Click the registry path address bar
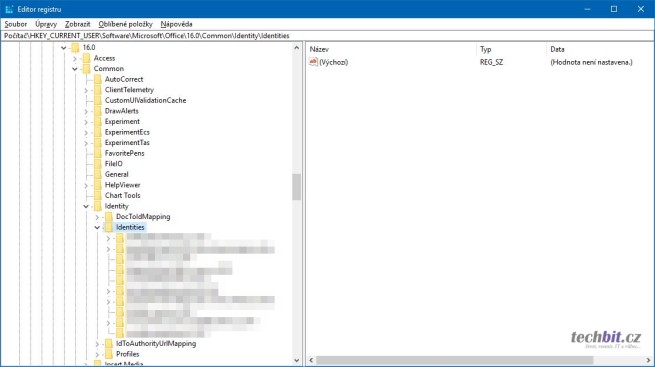Viewport: 655px width, 367px height. click(327, 36)
